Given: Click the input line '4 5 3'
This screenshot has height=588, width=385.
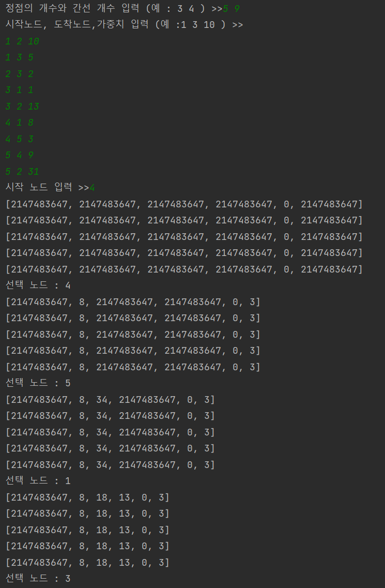Looking at the screenshot, I should tap(20, 139).
